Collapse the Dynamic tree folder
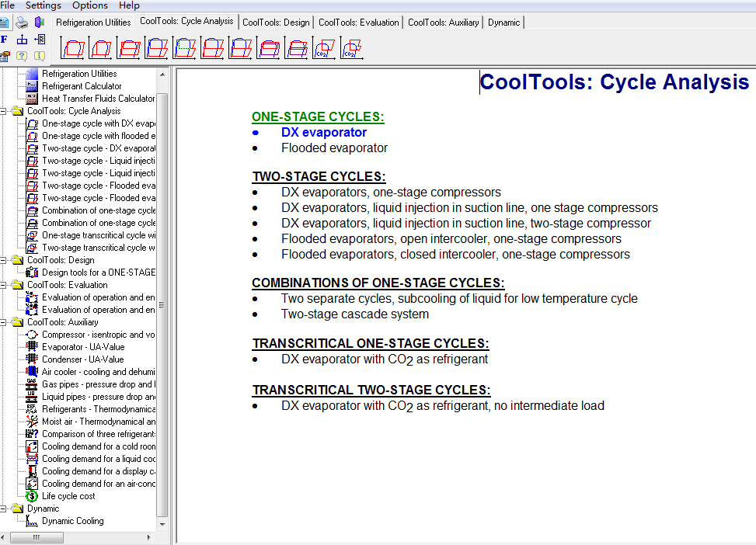Viewport: 756px width, 545px height. tap(3, 509)
